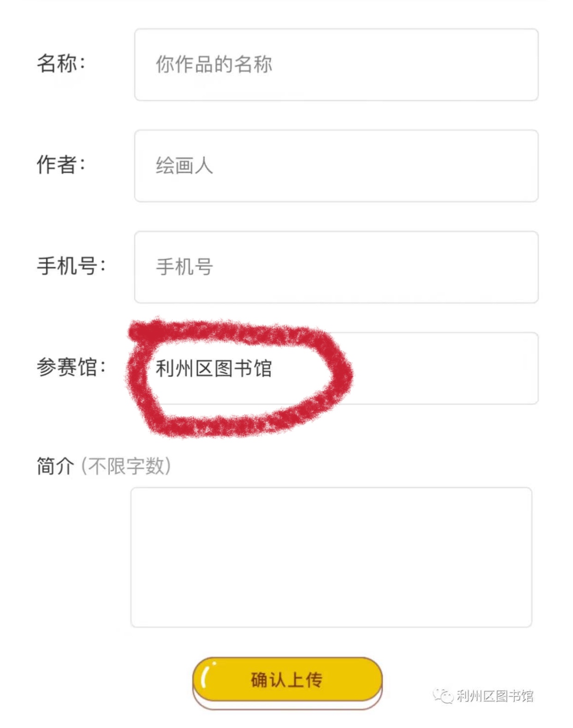Click the 名称: field label
Screen dimensions: 573x728
pyautogui.click(x=61, y=64)
